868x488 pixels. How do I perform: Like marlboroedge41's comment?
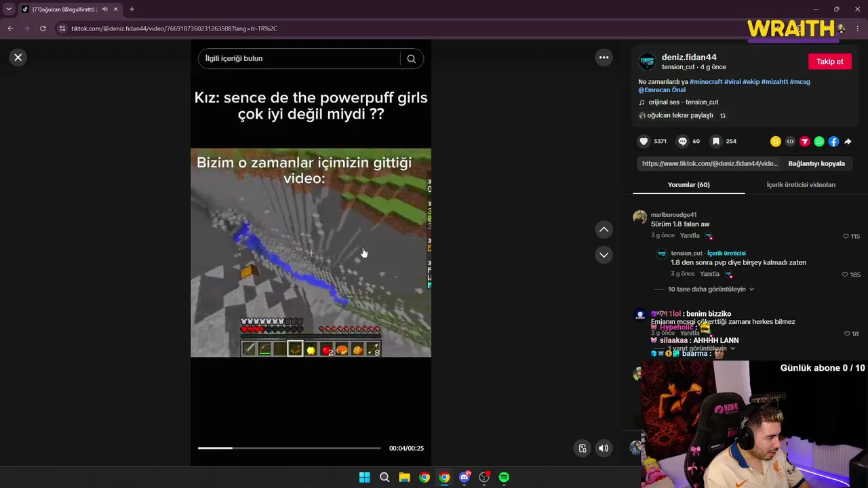(x=846, y=237)
